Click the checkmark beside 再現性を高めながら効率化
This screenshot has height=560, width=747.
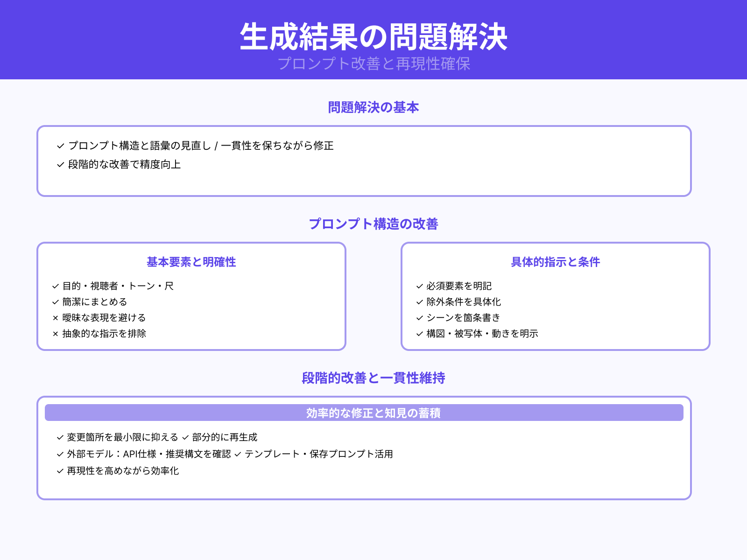pos(59,471)
